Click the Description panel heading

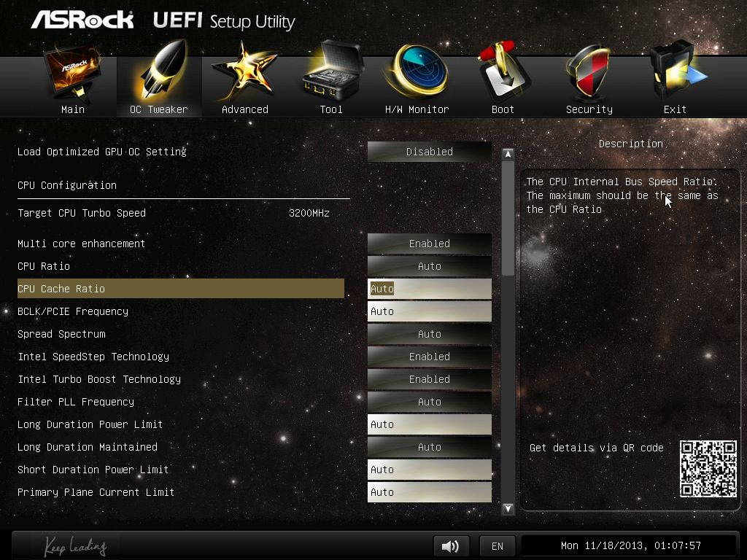631,144
